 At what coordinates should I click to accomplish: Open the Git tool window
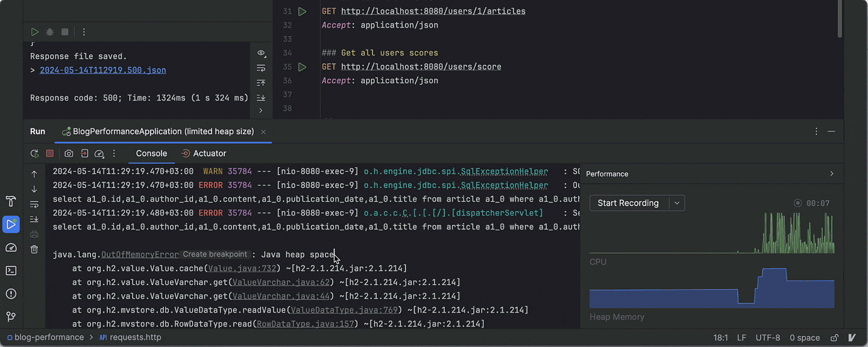coord(11,316)
